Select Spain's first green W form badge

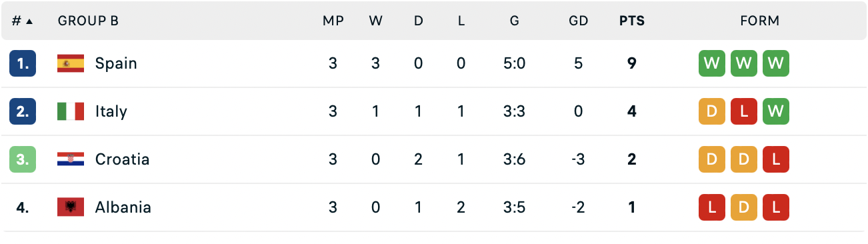tap(712, 63)
